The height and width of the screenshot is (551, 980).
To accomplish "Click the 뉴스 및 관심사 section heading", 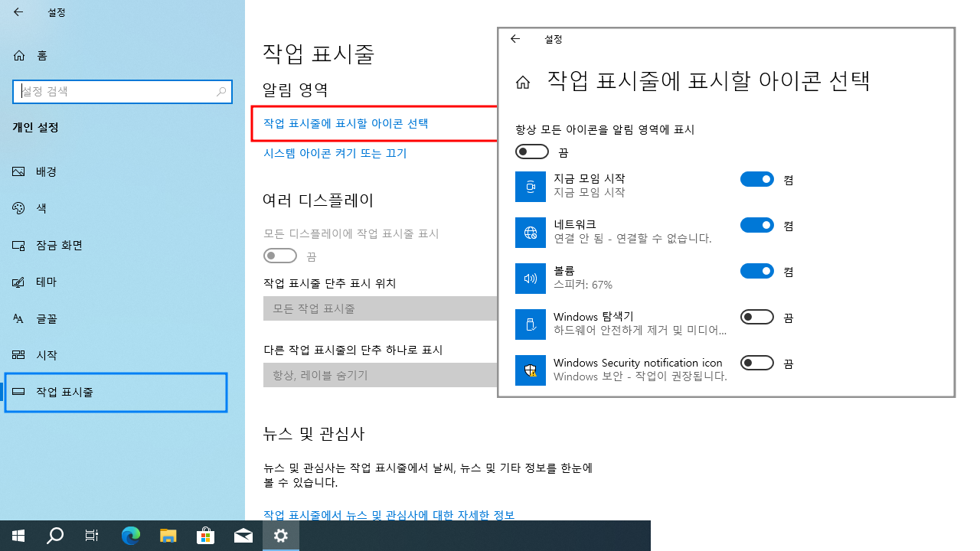I will click(314, 434).
